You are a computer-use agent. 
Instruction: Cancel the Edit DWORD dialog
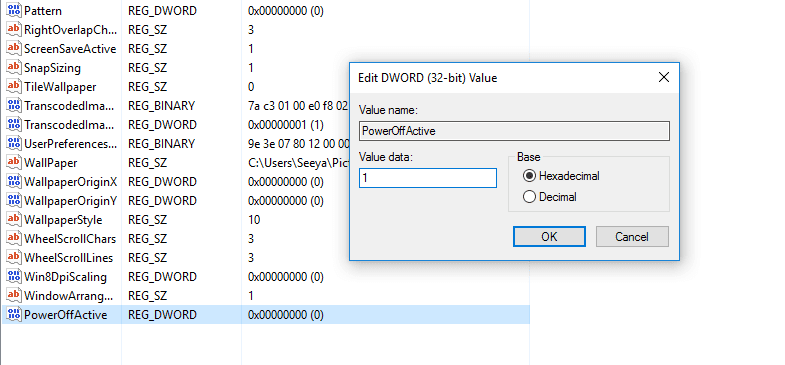tap(632, 236)
